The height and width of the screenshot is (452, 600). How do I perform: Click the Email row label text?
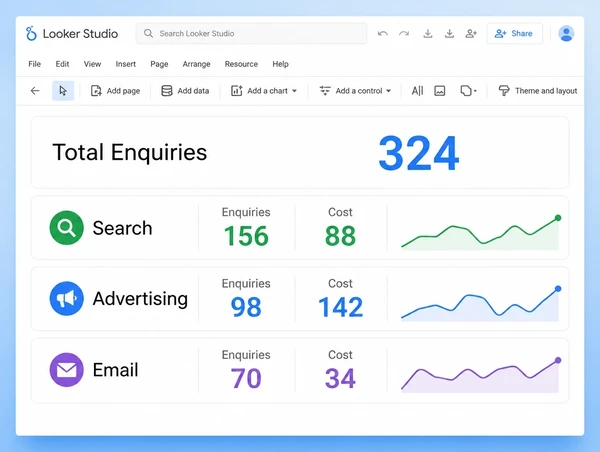coord(116,370)
